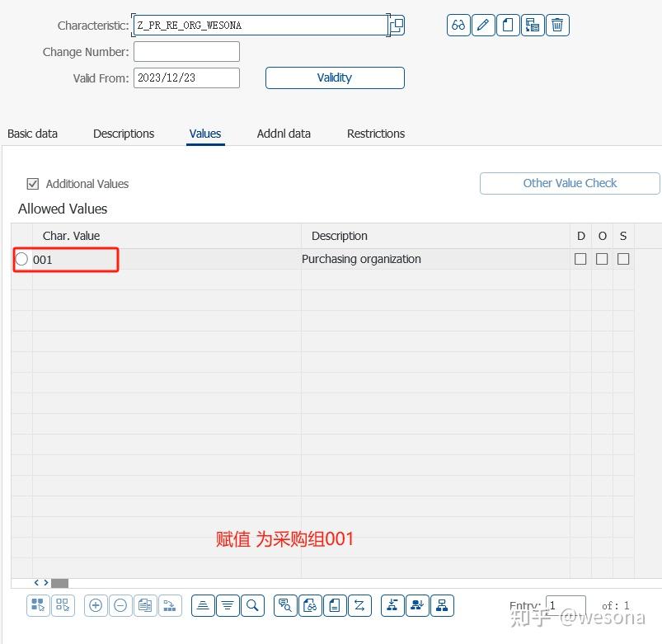
Task: Create a new characteristic with the page icon
Action: (x=508, y=25)
